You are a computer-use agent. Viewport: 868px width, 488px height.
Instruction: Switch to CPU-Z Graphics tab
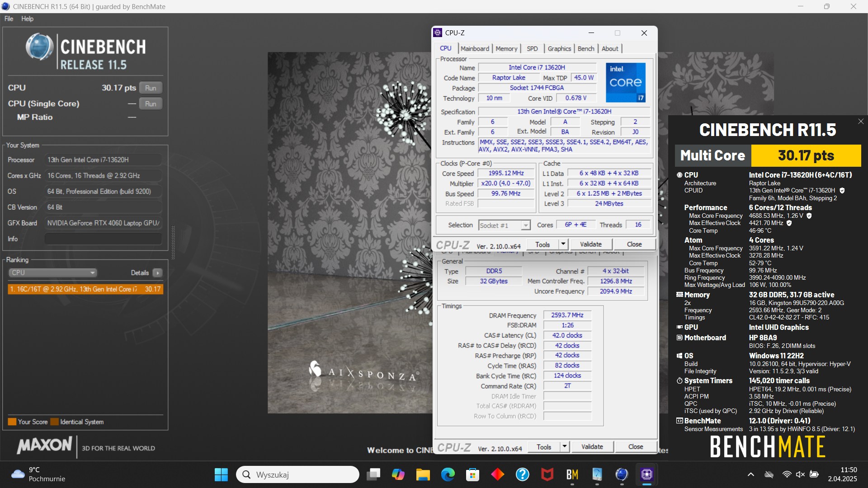[x=559, y=48]
